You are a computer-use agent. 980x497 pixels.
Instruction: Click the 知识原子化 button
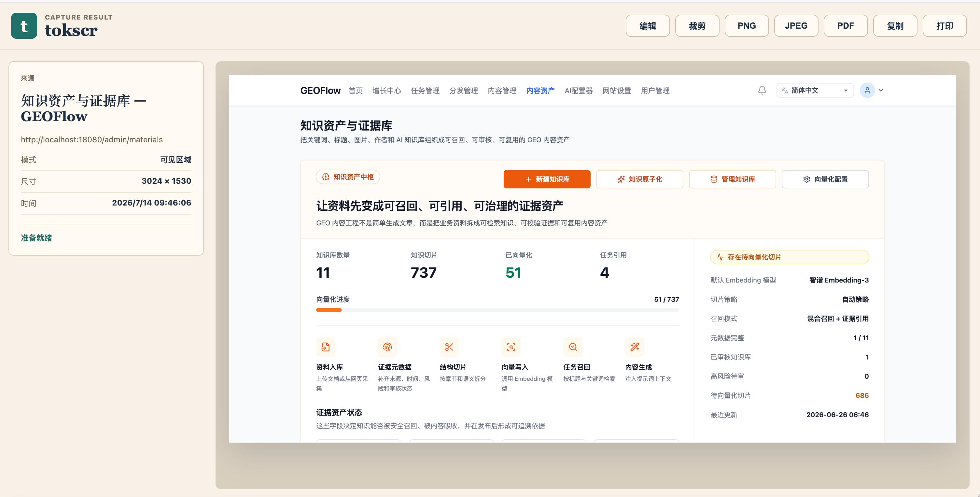click(x=639, y=179)
